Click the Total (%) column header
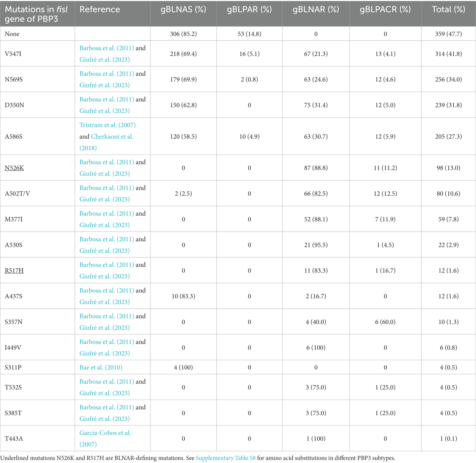476x463 pixels. pyautogui.click(x=448, y=9)
